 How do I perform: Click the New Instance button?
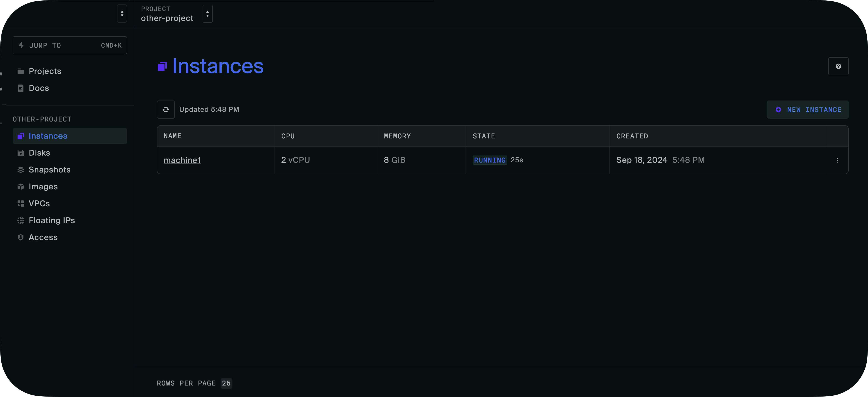(x=807, y=110)
